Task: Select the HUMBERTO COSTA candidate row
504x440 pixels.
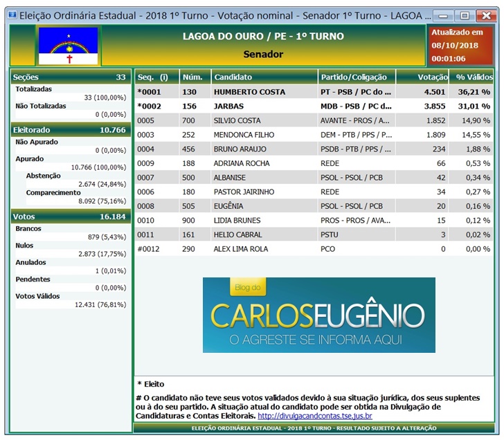Action: tap(314, 92)
